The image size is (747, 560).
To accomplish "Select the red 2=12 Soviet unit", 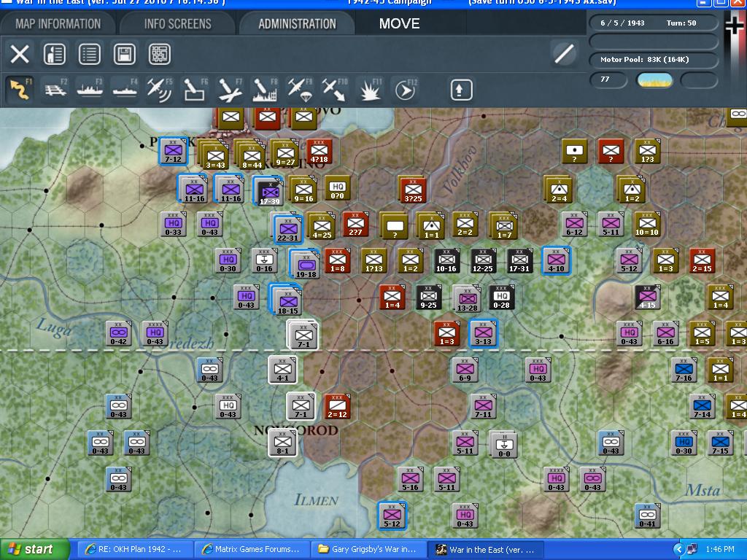I will coord(337,406).
